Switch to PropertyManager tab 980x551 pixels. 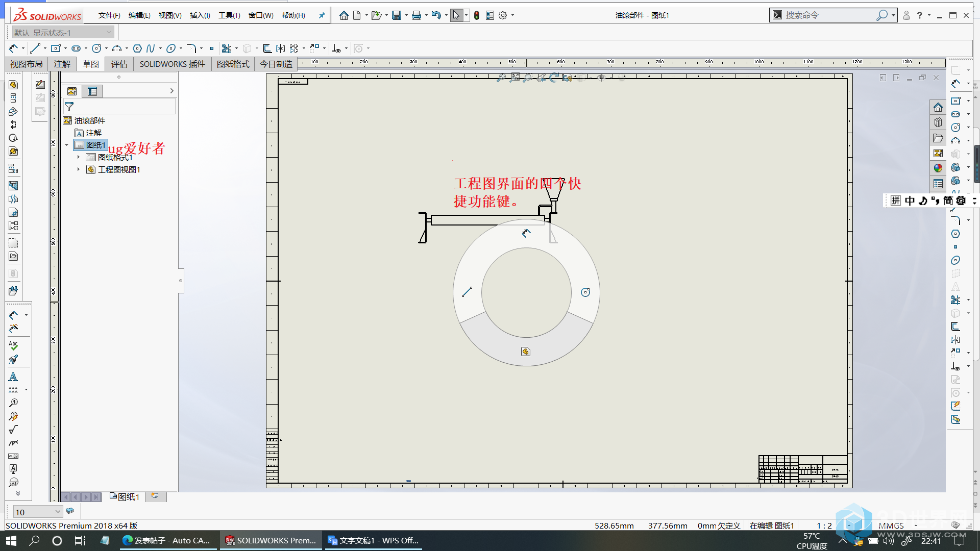pos(92,91)
